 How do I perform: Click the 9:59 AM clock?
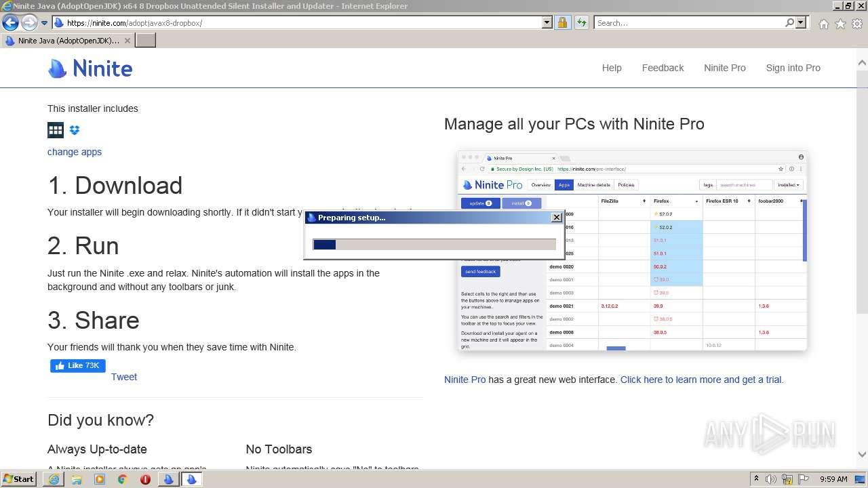[833, 479]
